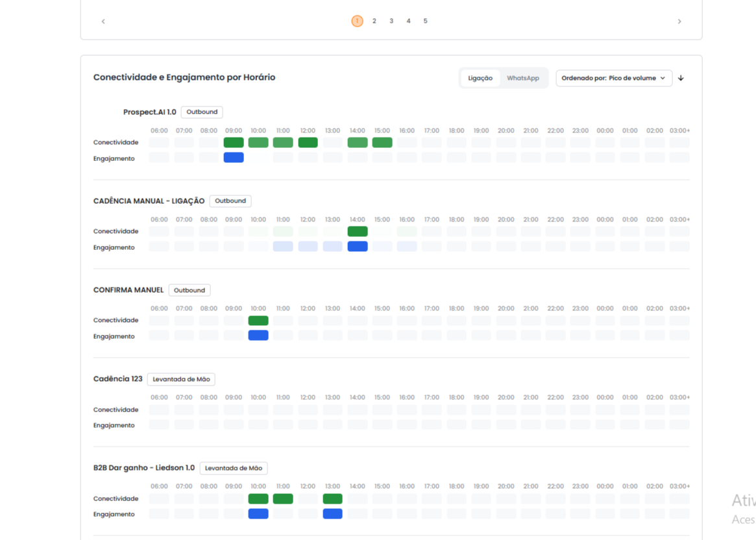Click B2B Dar ganho Engajamento cell at 10:00
The height and width of the screenshot is (540, 756).
click(x=258, y=514)
